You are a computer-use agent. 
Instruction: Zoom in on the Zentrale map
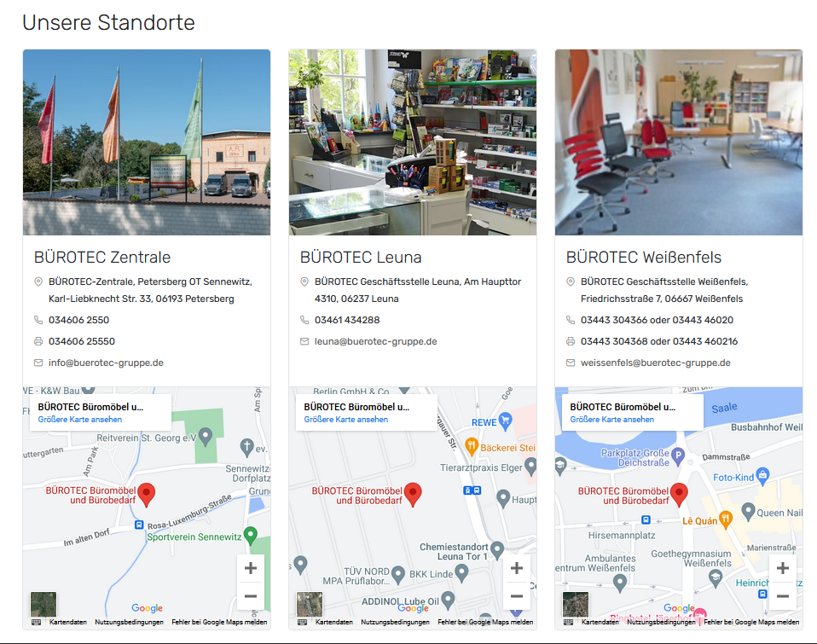(x=250, y=568)
